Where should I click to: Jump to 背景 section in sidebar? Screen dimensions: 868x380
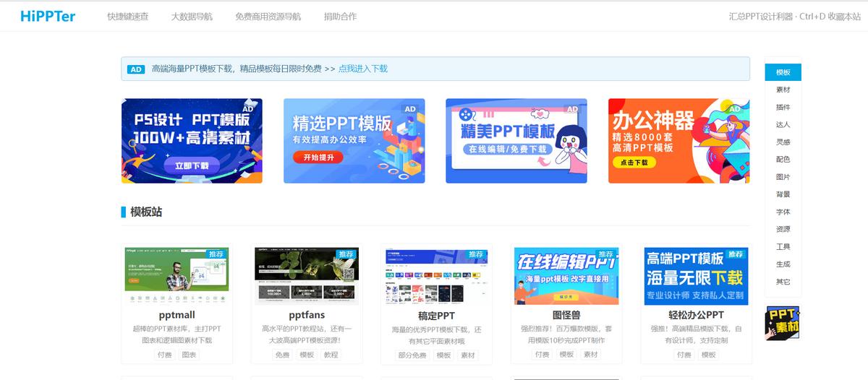[783, 194]
